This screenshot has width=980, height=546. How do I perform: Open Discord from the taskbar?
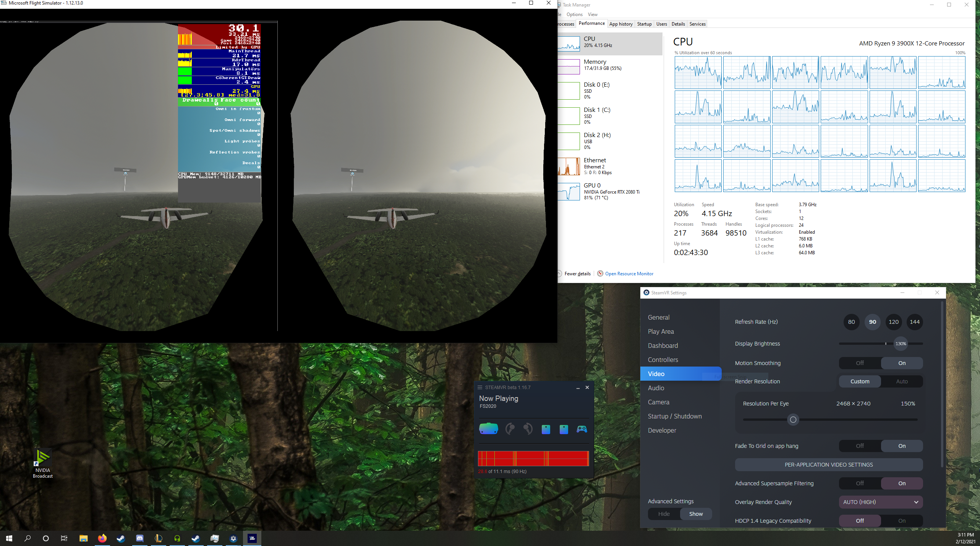[x=140, y=538]
